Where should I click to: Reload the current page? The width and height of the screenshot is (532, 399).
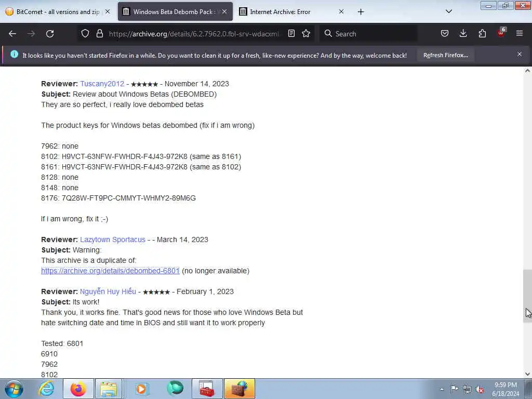50,34
